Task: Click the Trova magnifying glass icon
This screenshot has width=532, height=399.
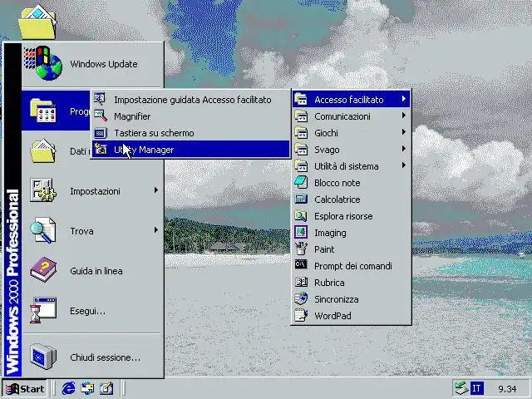Action: point(42,230)
